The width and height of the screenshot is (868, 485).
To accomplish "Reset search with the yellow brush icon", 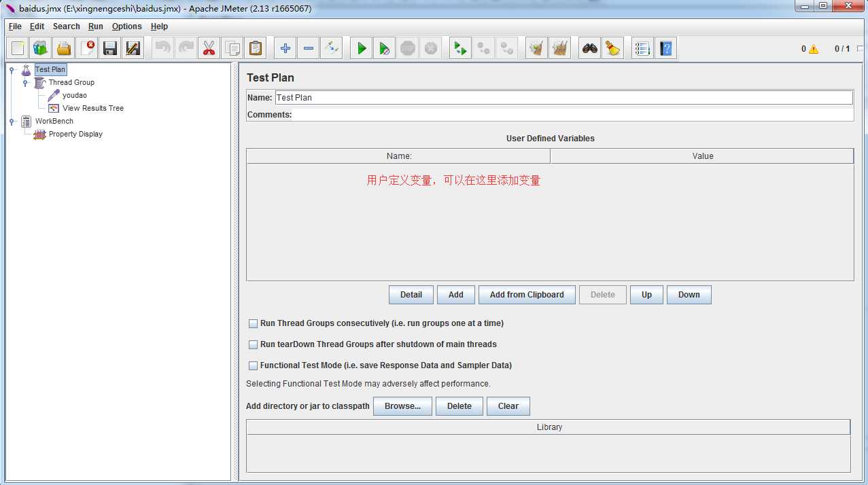I will [x=613, y=48].
